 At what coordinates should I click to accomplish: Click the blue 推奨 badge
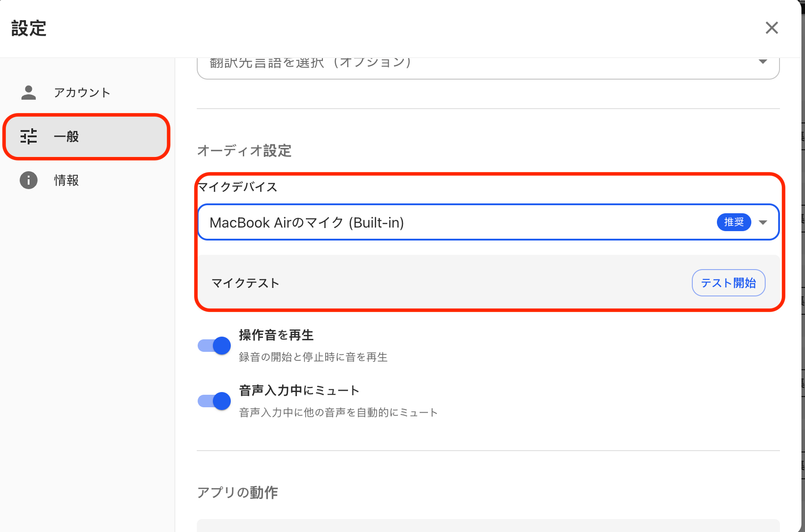[x=733, y=222]
